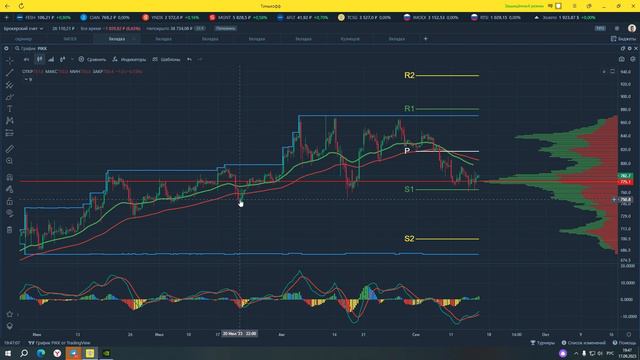Open the График PIKK от TradingView link
Screen dimensions: 640x360
coord(59,343)
